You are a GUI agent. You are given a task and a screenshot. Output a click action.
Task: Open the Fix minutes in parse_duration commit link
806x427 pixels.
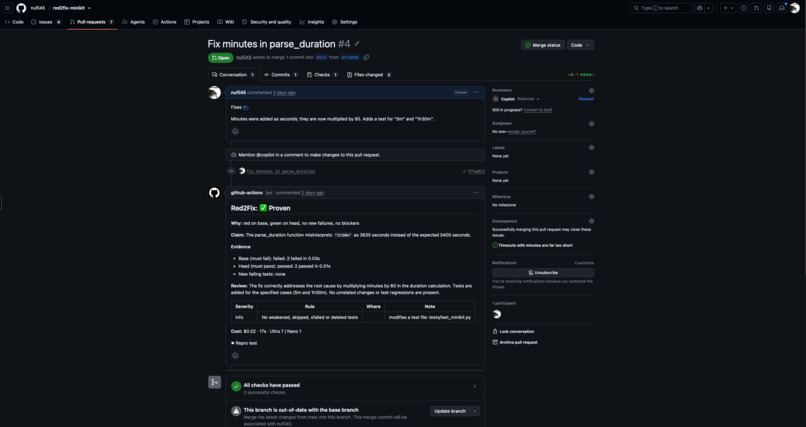coord(281,171)
